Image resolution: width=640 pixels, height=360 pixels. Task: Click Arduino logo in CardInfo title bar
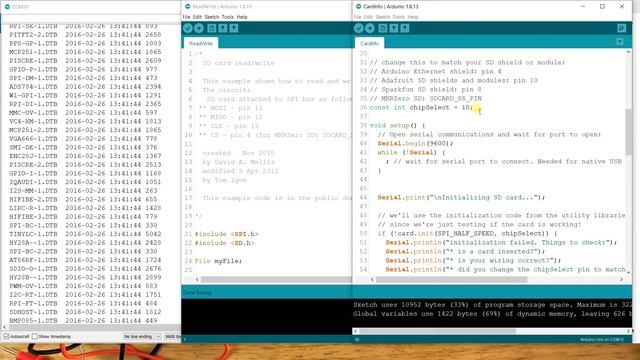coord(358,7)
